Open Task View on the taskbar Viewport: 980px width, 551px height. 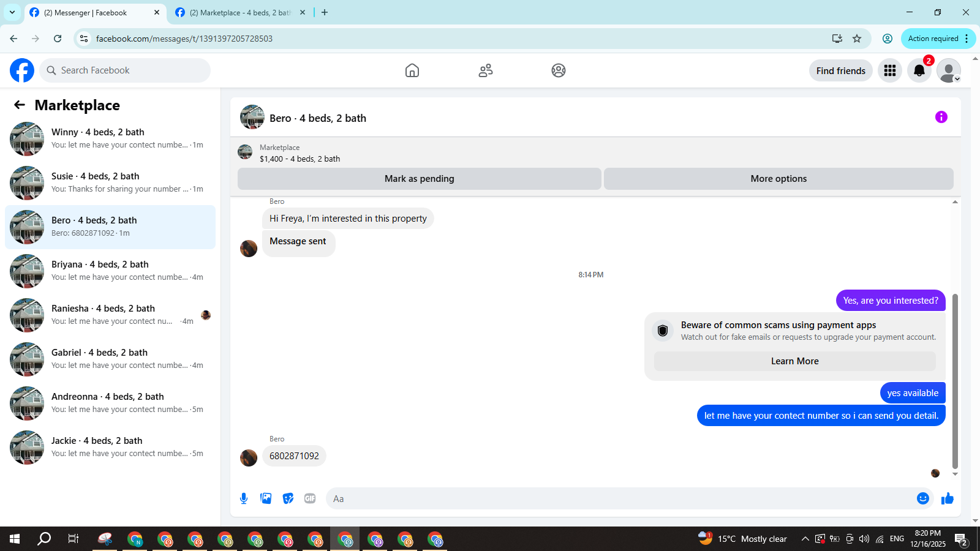click(x=73, y=539)
